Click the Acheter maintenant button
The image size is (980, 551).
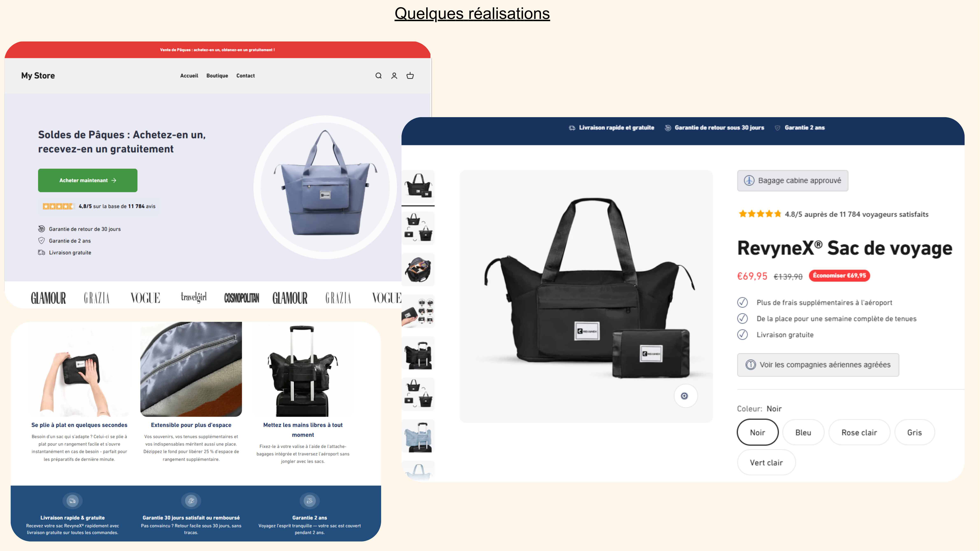pyautogui.click(x=87, y=180)
